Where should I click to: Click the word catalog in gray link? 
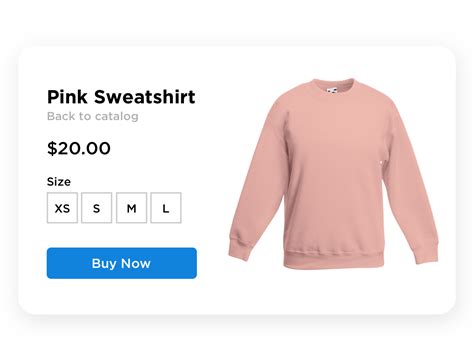coord(116,116)
